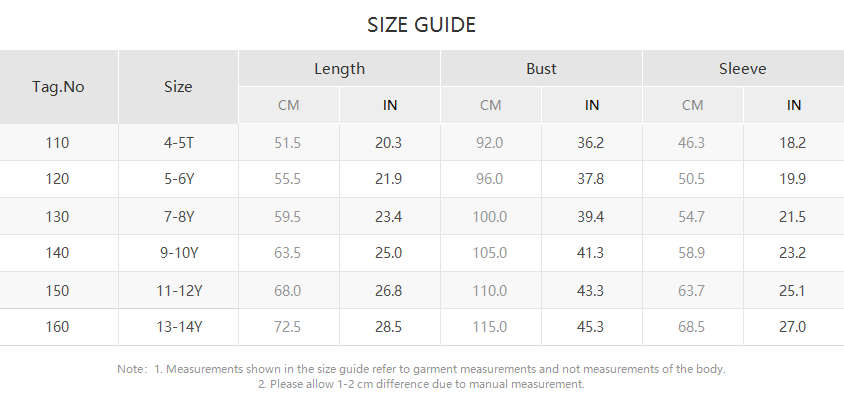The image size is (844, 403).
Task: Select the 13-14Y size cell
Action: tap(178, 327)
